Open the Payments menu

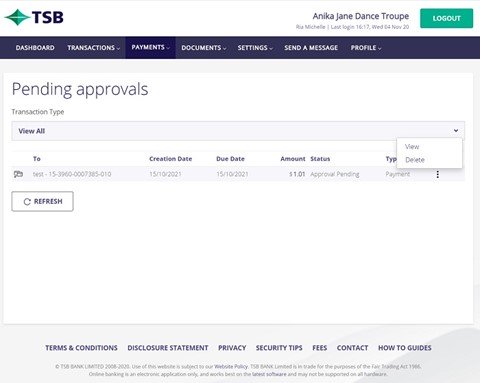151,47
